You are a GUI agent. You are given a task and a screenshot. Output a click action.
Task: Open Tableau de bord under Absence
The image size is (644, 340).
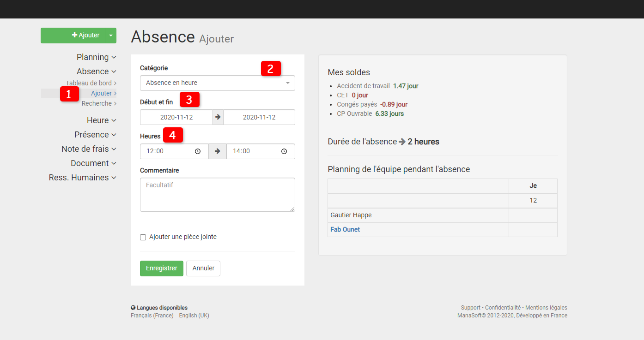point(91,83)
